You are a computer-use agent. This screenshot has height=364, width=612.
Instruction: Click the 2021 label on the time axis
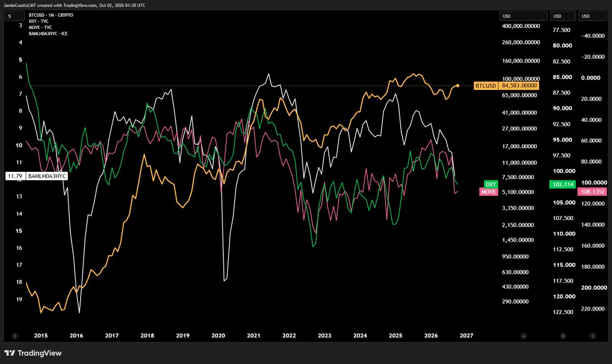click(x=253, y=335)
